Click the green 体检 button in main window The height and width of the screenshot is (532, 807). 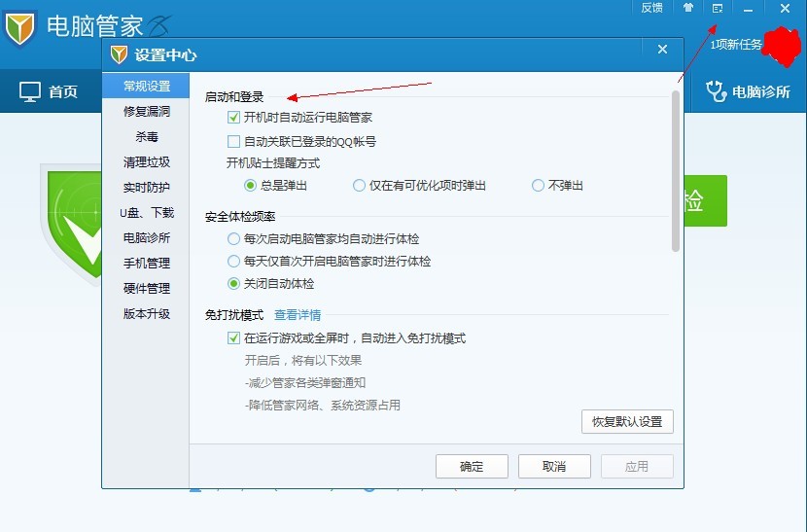705,201
